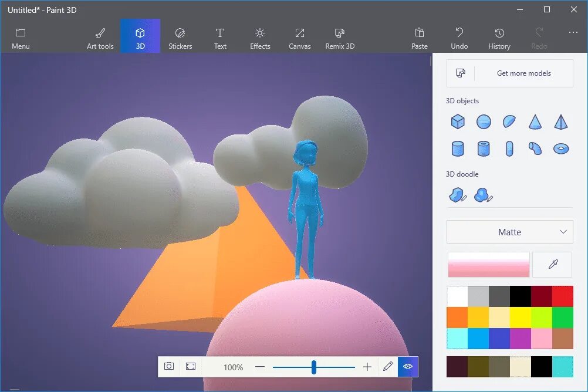Select the 3D doughnut object
588x392 pixels.
point(560,148)
